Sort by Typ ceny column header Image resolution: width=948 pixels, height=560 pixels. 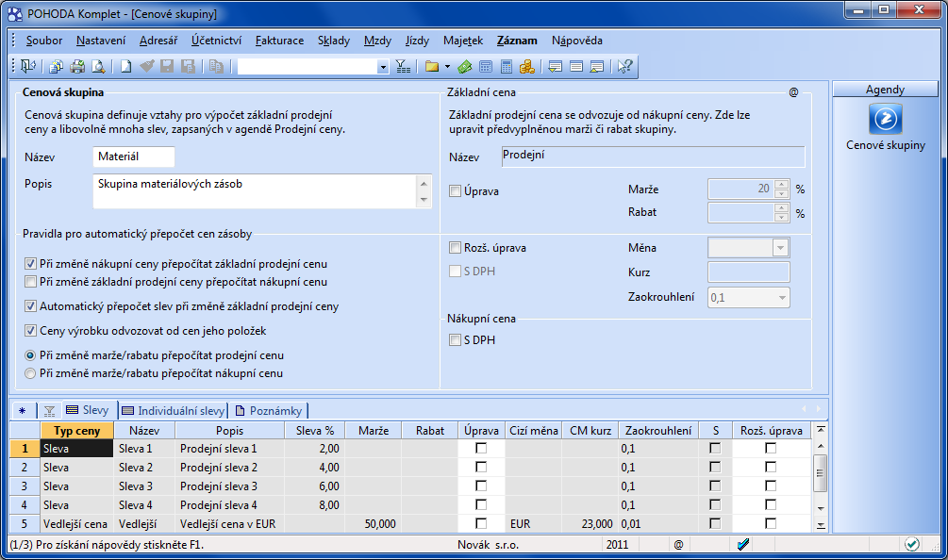[76, 431]
